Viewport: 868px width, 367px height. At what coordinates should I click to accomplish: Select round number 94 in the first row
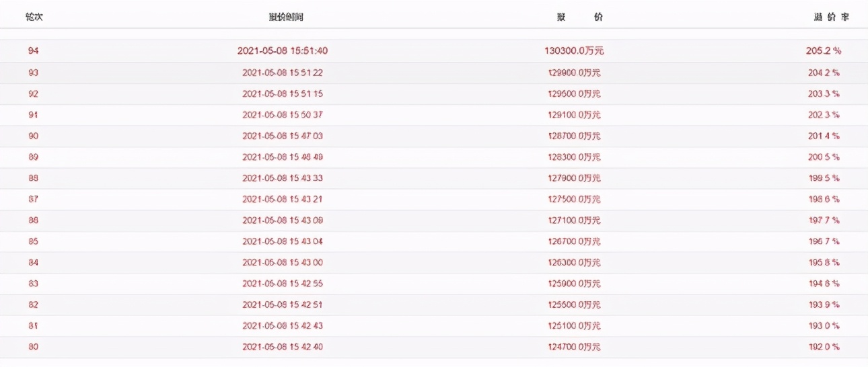34,51
